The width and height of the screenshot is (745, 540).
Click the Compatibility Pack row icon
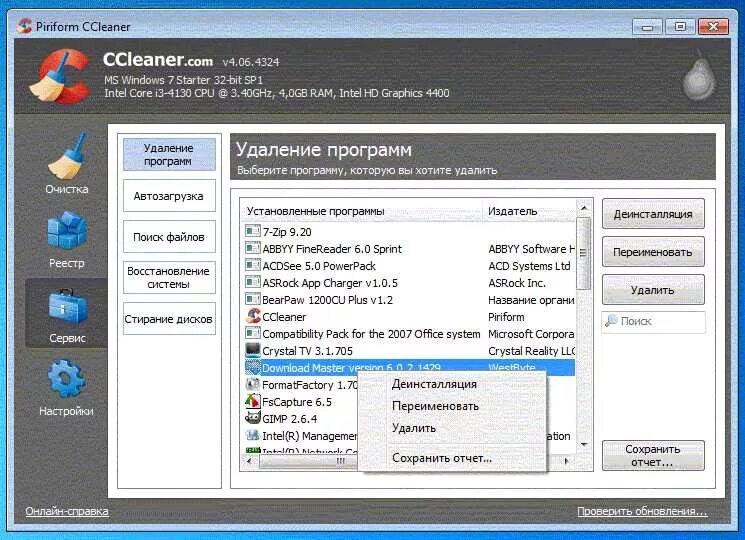[252, 333]
